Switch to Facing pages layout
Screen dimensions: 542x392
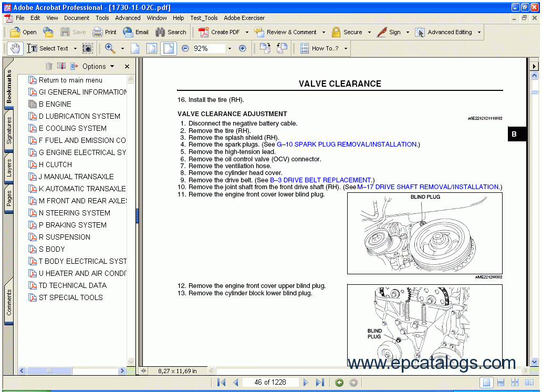coord(529,383)
